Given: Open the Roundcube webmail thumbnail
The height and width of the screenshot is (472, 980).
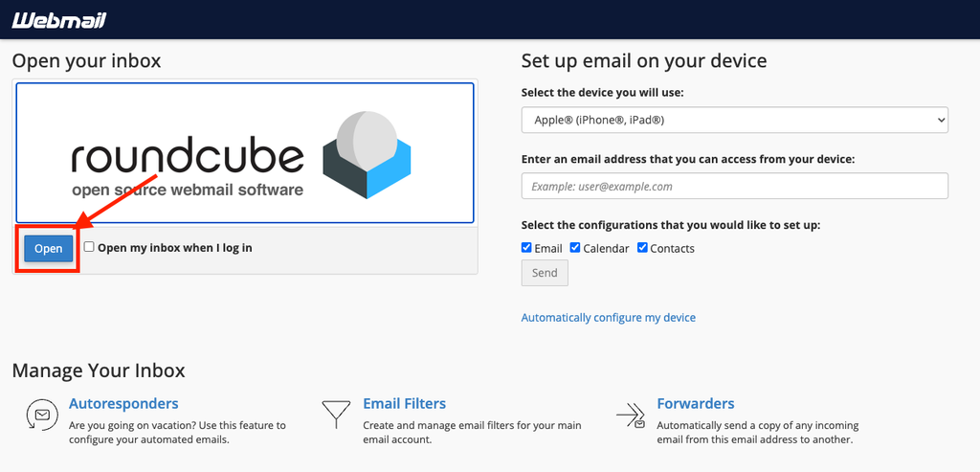Looking at the screenshot, I should point(245,153).
